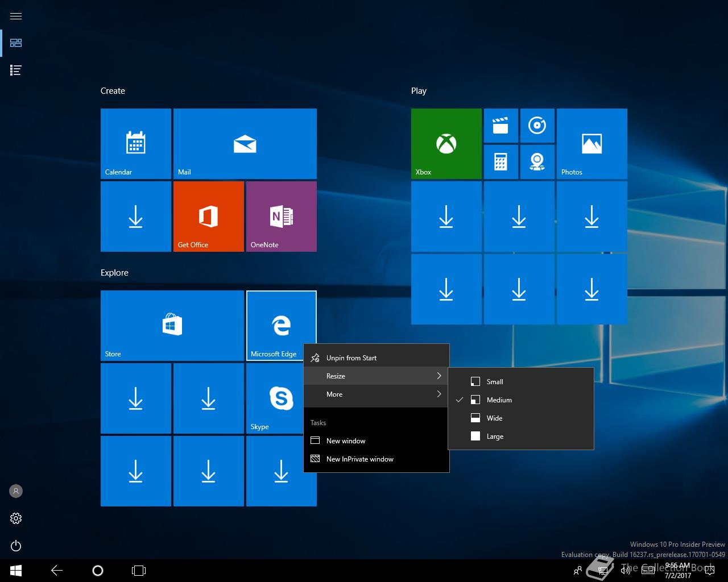Expand the More submenu arrow
728x582 pixels.
point(439,394)
